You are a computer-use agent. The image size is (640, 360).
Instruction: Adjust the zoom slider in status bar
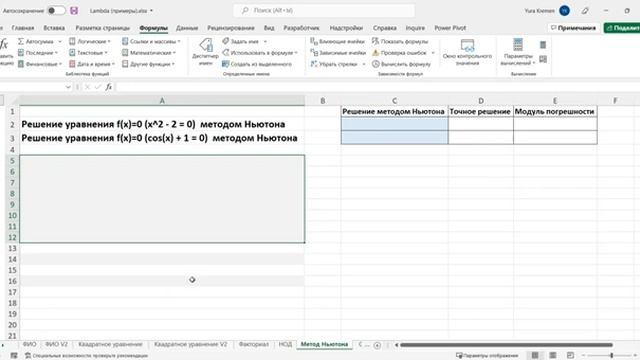pyautogui.click(x=611, y=356)
